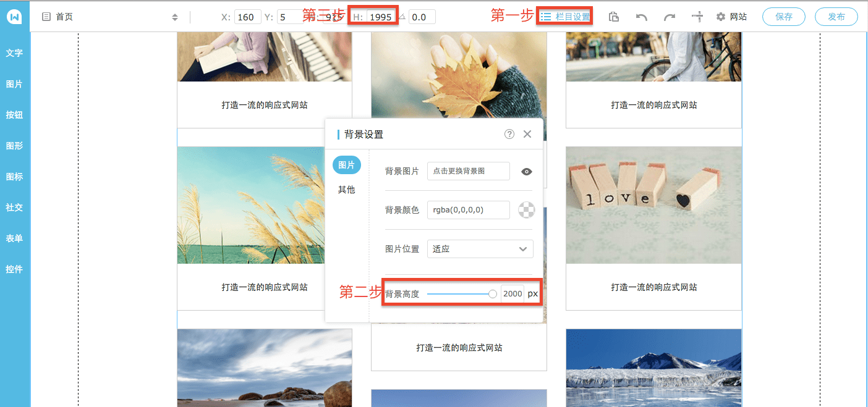The width and height of the screenshot is (868, 407).
Task: Select 按钮 button tool in sidebar
Action: click(x=14, y=115)
